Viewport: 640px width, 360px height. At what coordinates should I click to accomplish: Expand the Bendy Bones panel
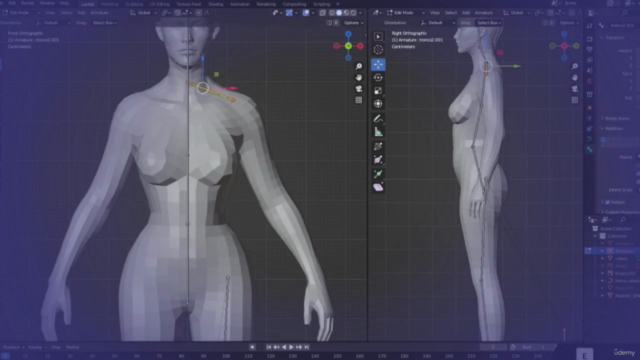pyautogui.click(x=617, y=118)
